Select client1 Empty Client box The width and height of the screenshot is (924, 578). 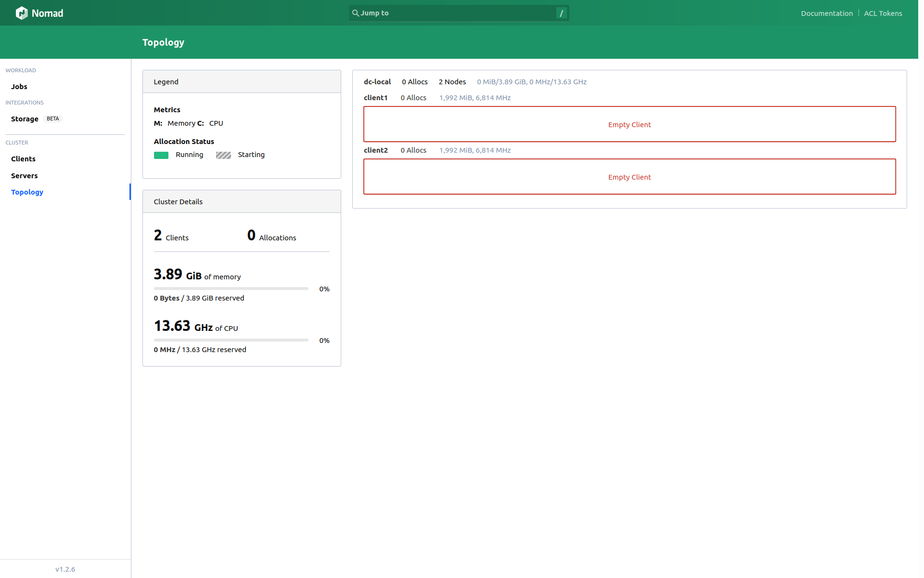click(x=629, y=124)
